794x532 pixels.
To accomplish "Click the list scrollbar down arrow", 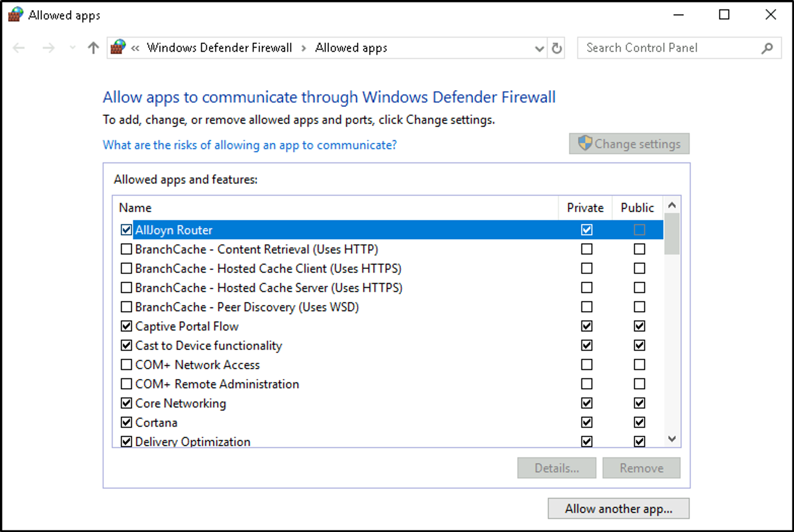I will [x=672, y=439].
